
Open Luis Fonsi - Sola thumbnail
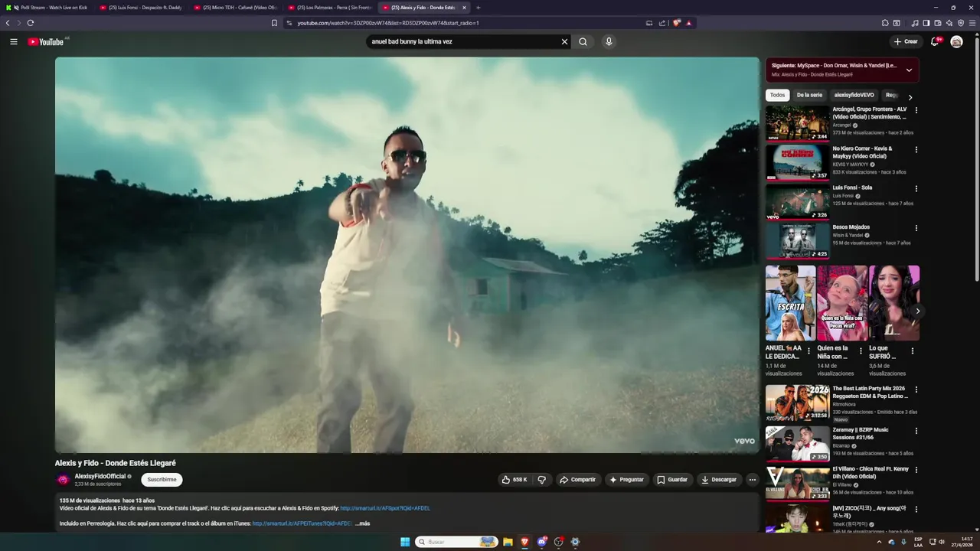coord(798,202)
